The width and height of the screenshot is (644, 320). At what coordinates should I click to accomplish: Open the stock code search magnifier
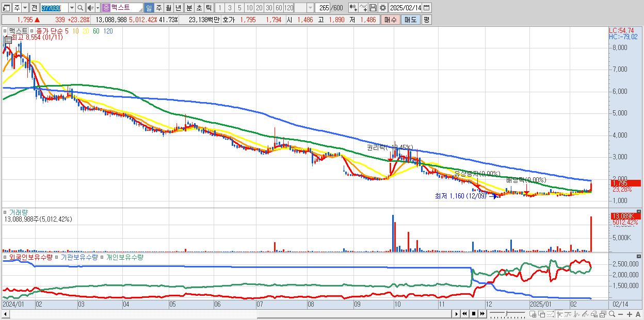click(x=81, y=8)
